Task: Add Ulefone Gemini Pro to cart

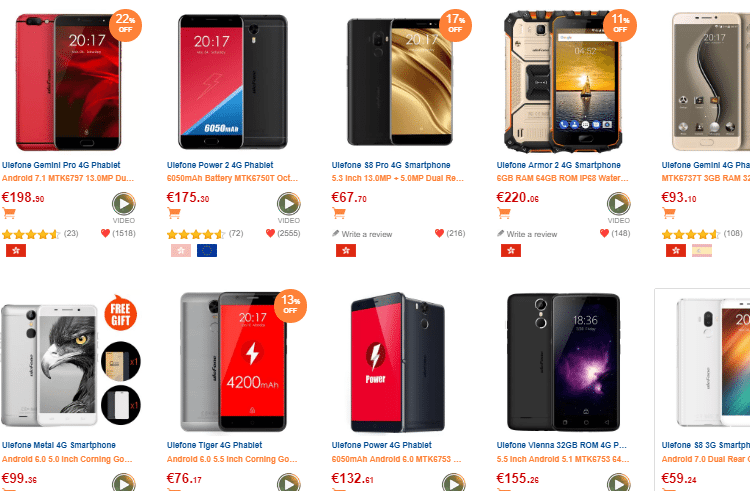Action: (x=9, y=213)
